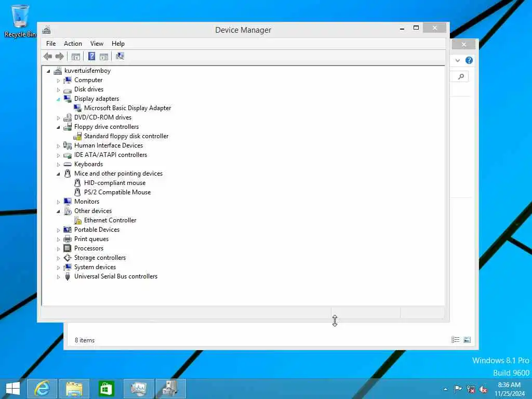The image size is (532, 399).
Task: Select the Monitors tree label
Action: pos(87,202)
